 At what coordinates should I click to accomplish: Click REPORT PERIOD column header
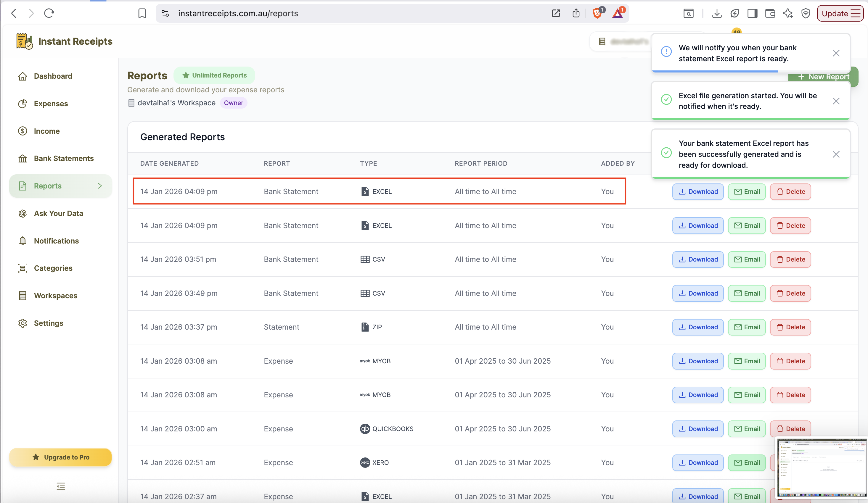[x=481, y=164]
